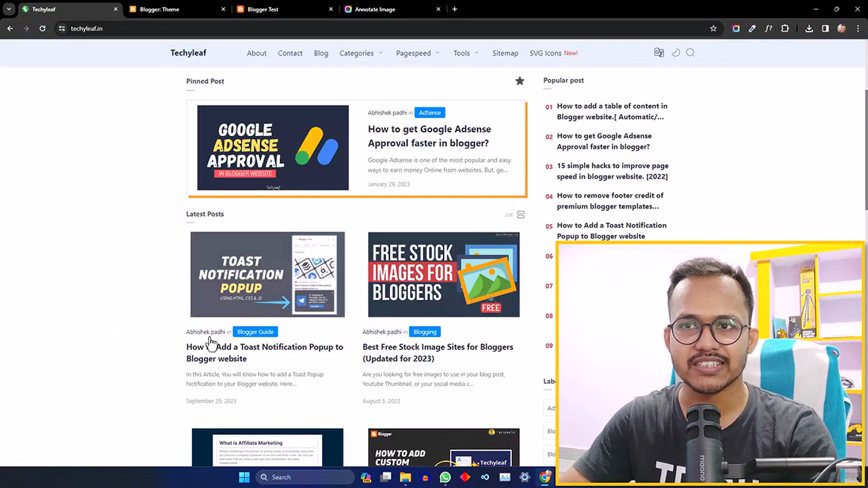Open the Chrome downloads icon
Viewport: 868px width, 488px height.
[x=809, y=28]
